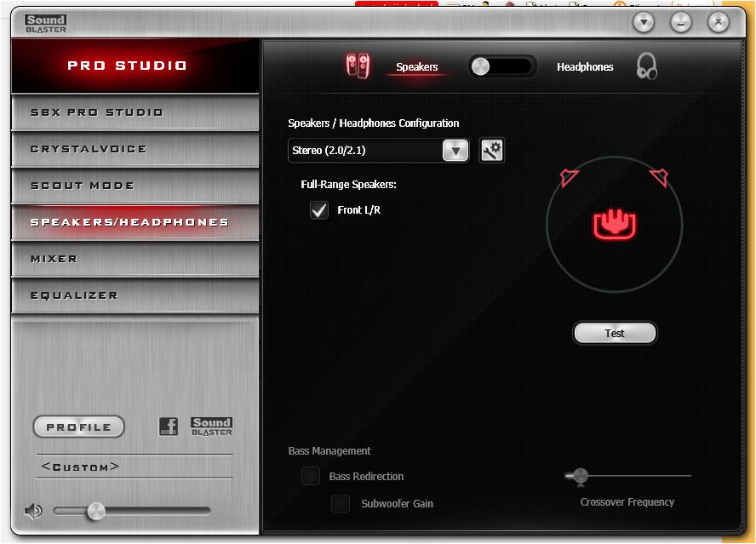Viewport: 756px width, 544px height.
Task: Open the SBX Pro Studio section
Action: click(135, 112)
